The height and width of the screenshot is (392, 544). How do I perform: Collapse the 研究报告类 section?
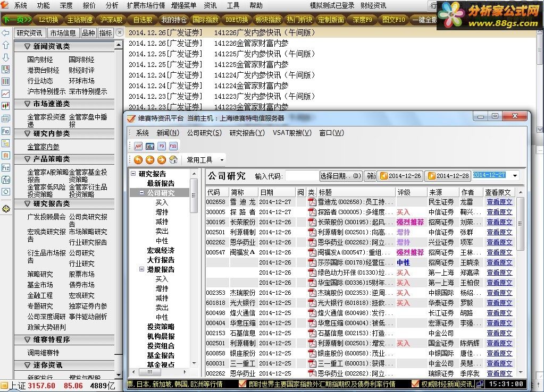(x=28, y=204)
